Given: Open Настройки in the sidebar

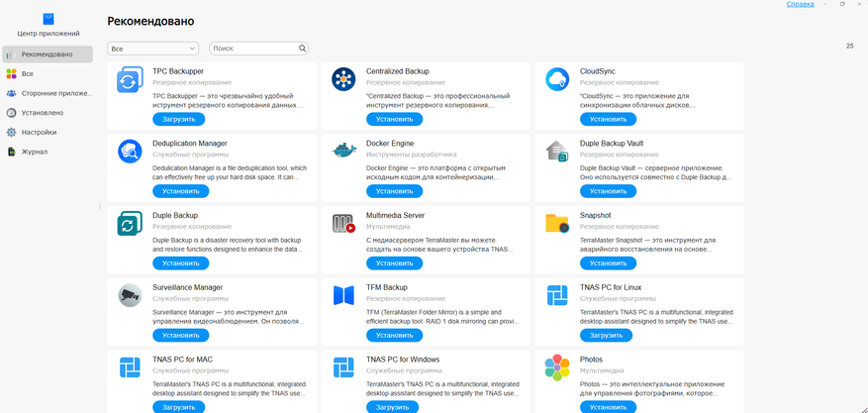Looking at the screenshot, I should point(48,133).
